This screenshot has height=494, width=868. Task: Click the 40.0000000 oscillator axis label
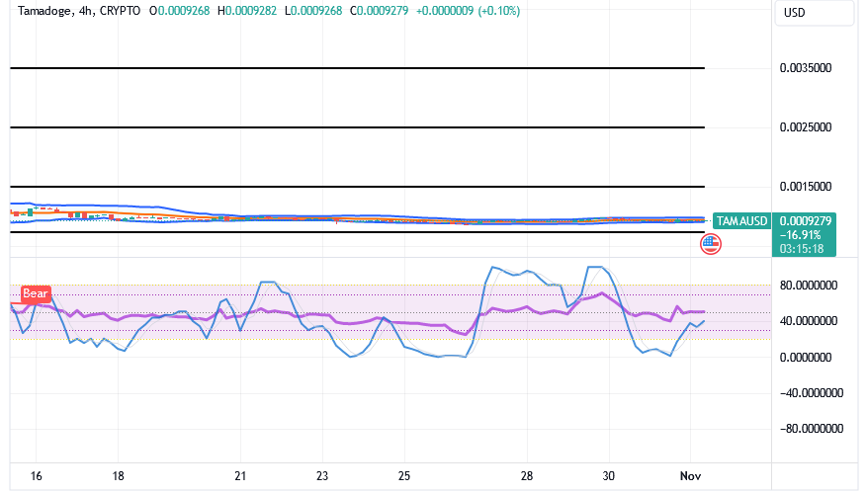point(809,321)
